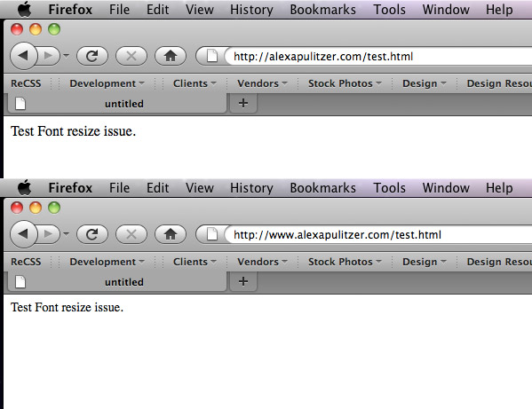Image resolution: width=532 pixels, height=409 pixels.
Task: Open new tab in bottom window
Action: tap(243, 281)
